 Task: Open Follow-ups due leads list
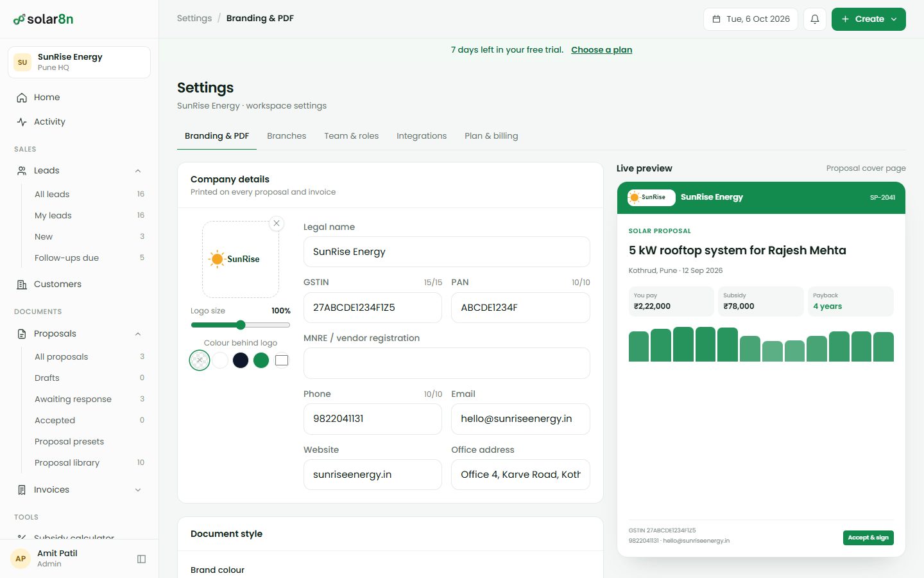89,258
